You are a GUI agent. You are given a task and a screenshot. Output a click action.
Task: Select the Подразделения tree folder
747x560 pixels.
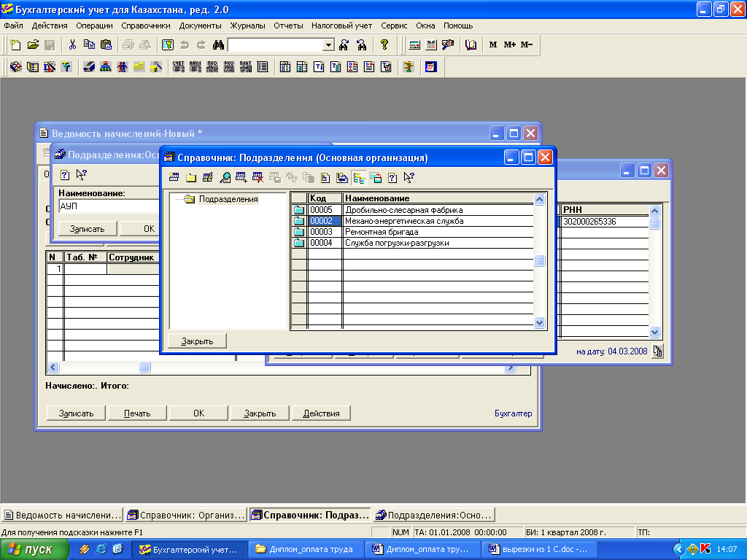(x=228, y=199)
